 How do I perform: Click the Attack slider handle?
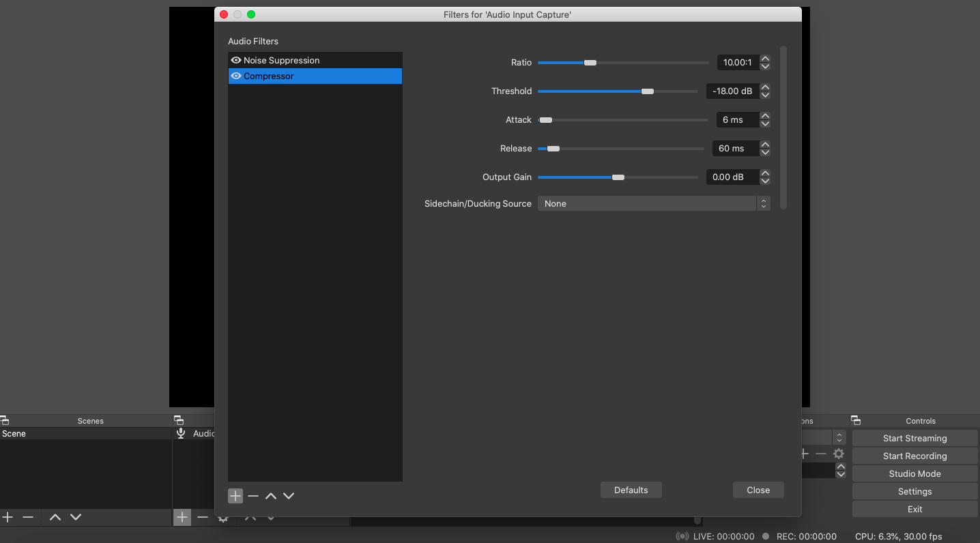[546, 120]
